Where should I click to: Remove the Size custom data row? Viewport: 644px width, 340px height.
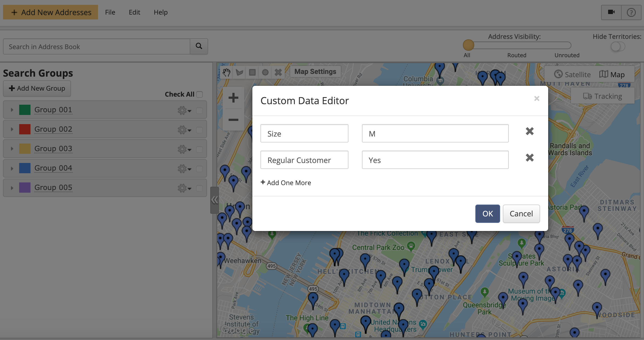pos(530,131)
